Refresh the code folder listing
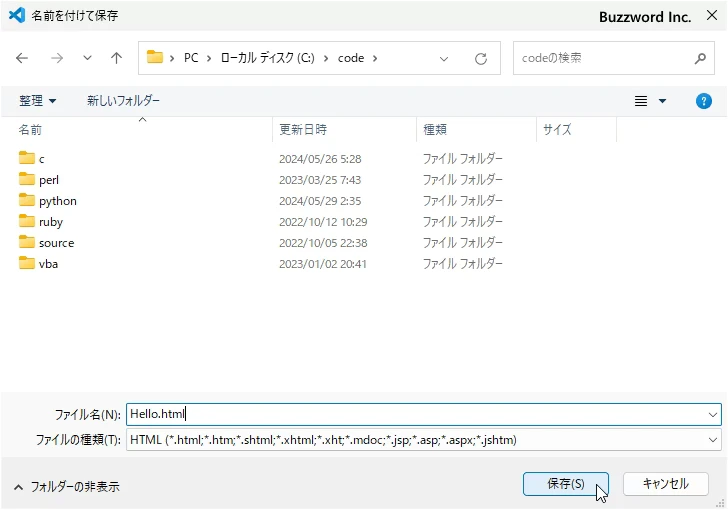 click(481, 59)
